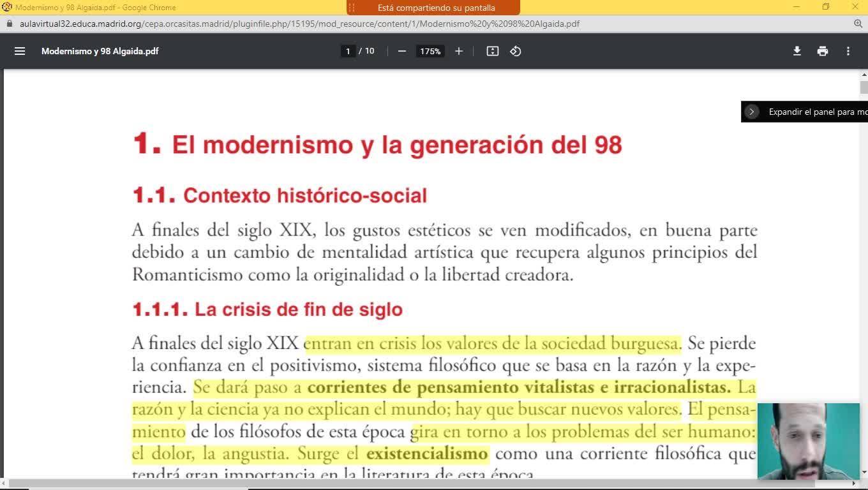Open the PDF viewer more actions menu
868x490 pixels.
point(848,51)
